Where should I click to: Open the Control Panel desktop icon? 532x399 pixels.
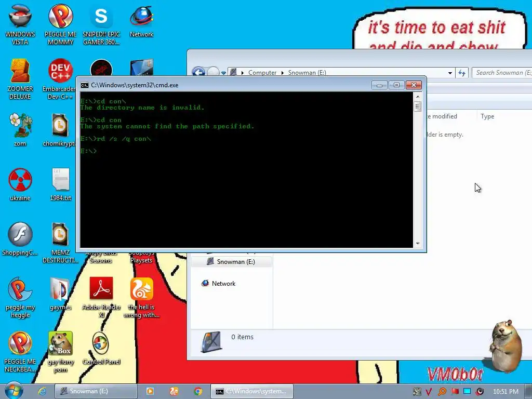[x=101, y=348]
